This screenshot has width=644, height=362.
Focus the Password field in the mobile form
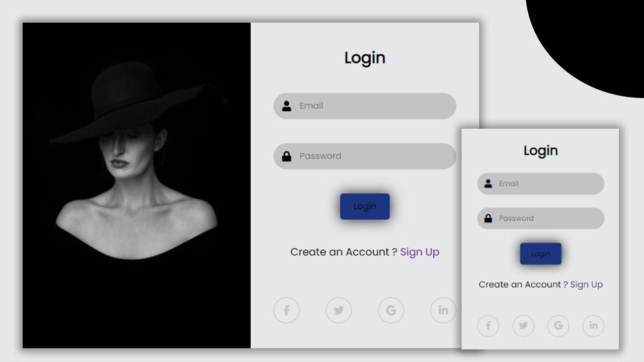[x=541, y=218]
